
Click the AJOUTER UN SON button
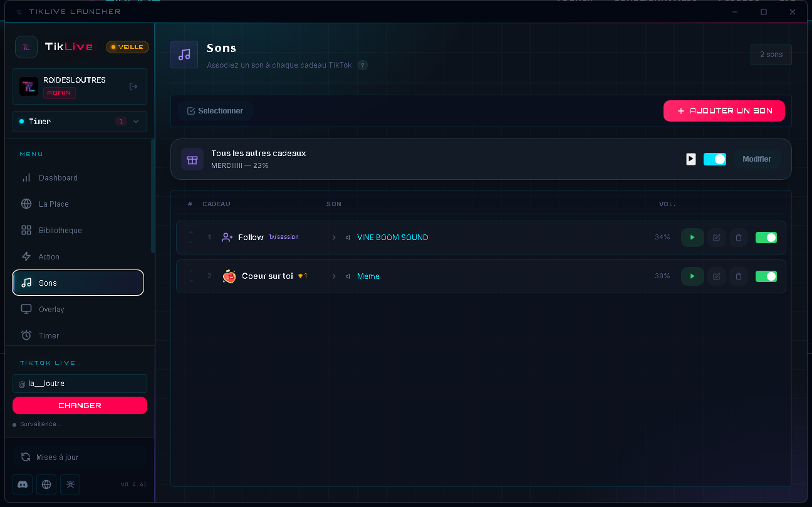click(724, 111)
